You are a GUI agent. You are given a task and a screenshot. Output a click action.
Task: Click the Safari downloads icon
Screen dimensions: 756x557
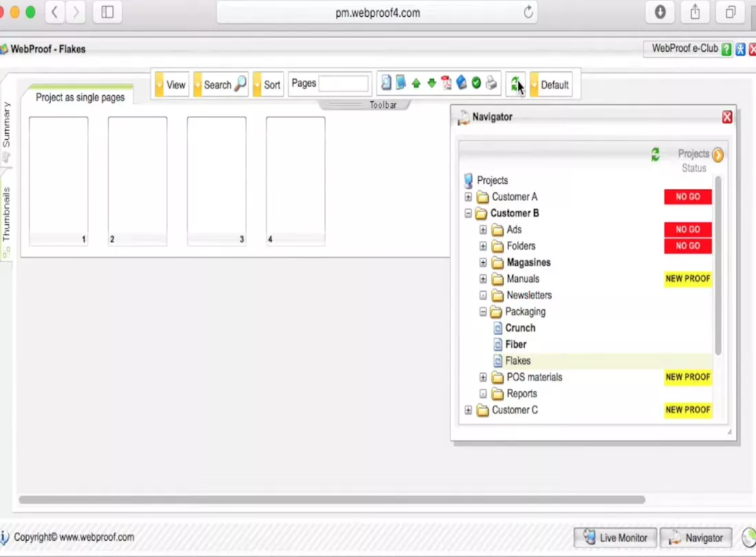tap(660, 12)
